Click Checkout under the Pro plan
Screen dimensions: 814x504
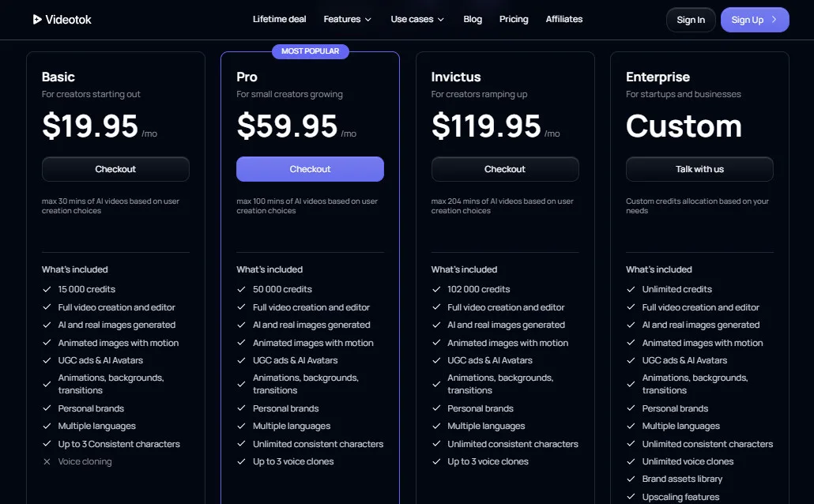[x=310, y=168]
